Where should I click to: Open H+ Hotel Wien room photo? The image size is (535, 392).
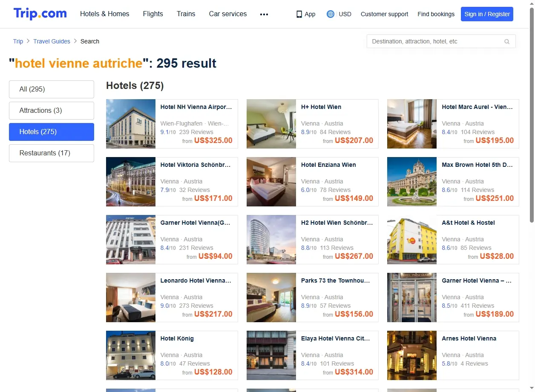pyautogui.click(x=271, y=124)
